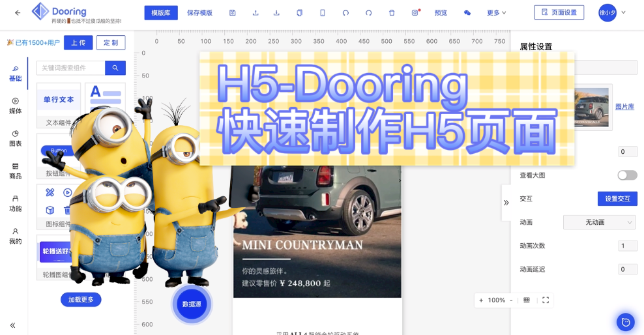
Task: Select the 单行文本 text component card
Action: point(58,106)
